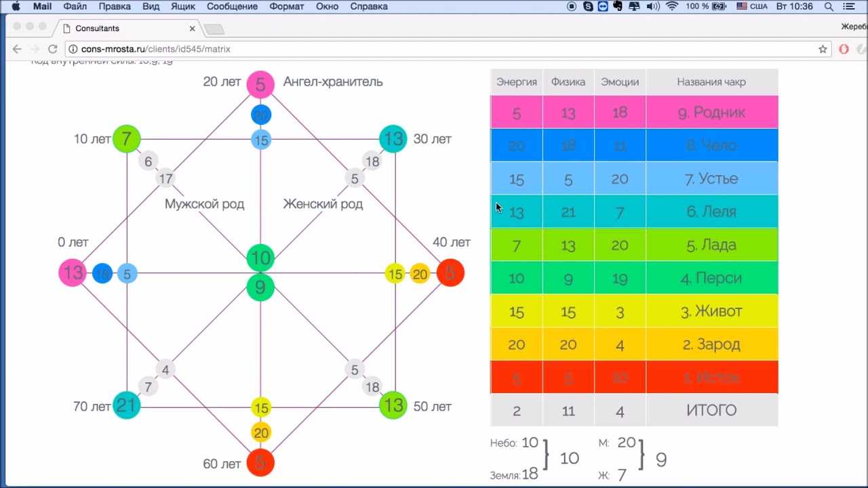Click the green circle 7 at 10 лет
The width and height of the screenshot is (868, 488).
coord(126,139)
